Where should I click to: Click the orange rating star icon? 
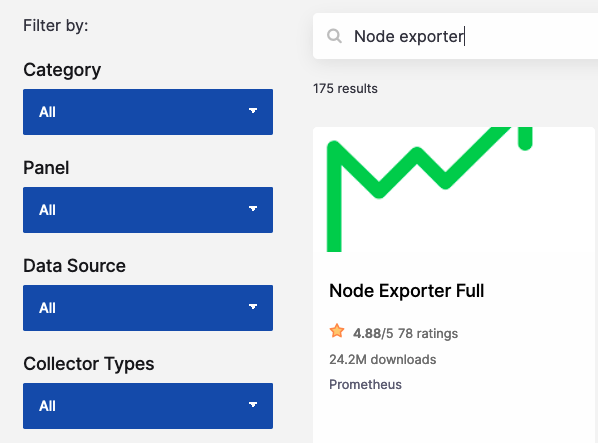coord(337,331)
